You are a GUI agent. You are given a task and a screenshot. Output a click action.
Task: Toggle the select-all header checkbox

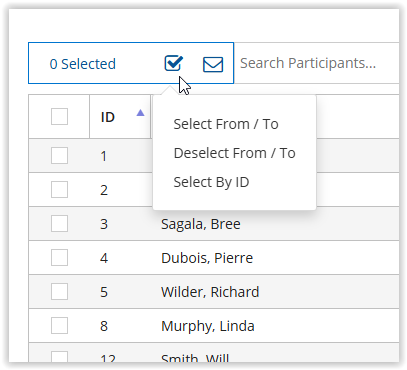pos(59,116)
